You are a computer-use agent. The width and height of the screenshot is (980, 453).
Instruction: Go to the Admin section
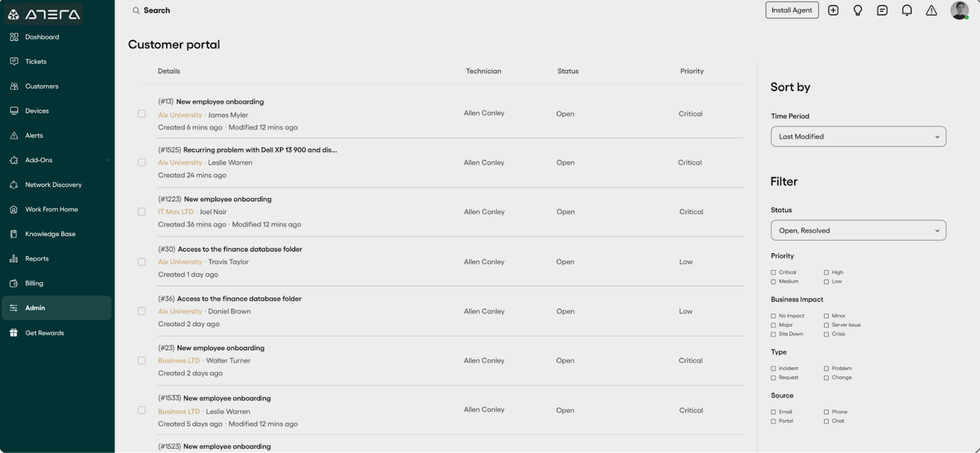(35, 308)
